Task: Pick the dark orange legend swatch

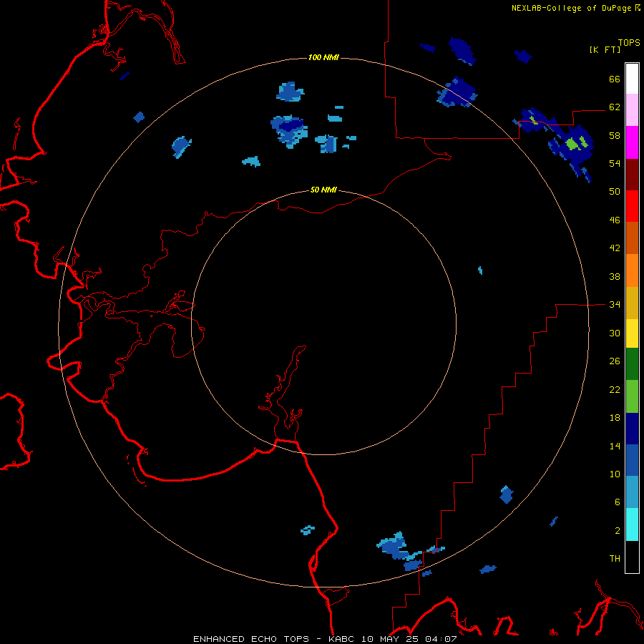Action: [x=632, y=238]
